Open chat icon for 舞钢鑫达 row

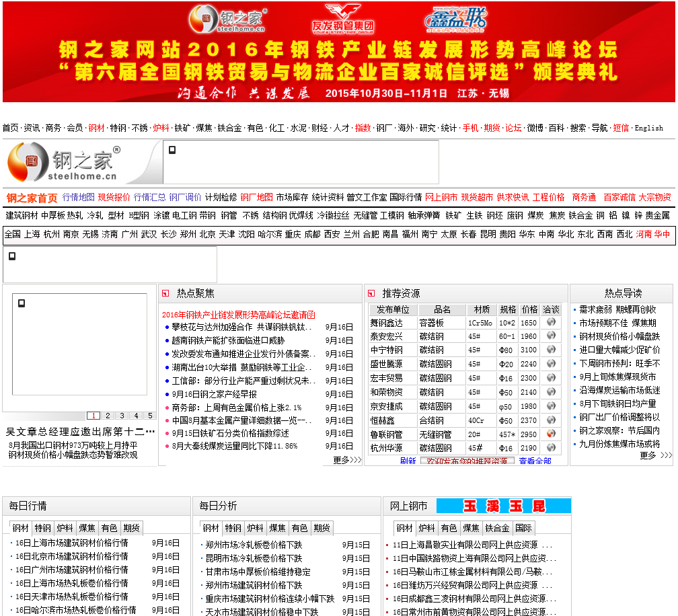click(x=551, y=321)
